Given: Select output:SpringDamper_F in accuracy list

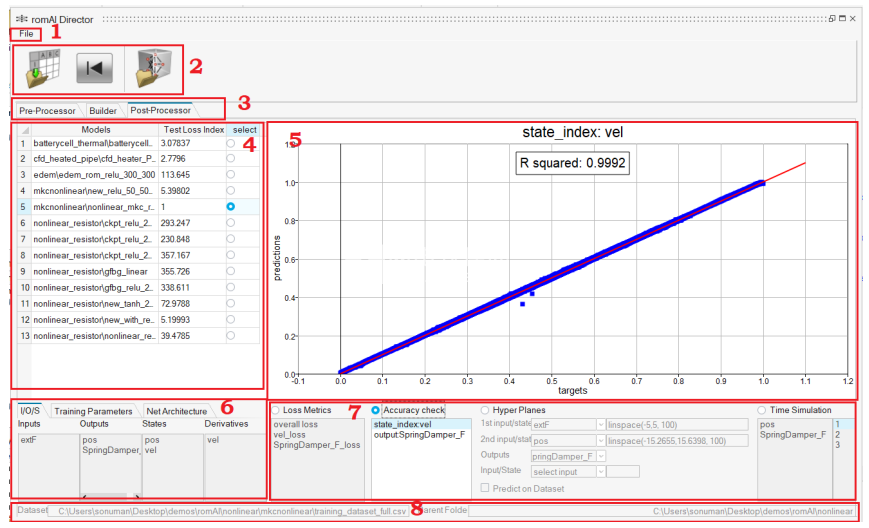Looking at the screenshot, I should 419,435.
